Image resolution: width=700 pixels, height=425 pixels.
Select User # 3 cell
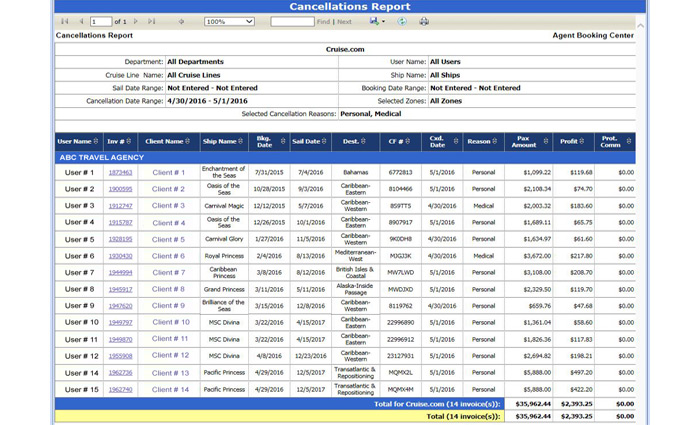pyautogui.click(x=79, y=206)
